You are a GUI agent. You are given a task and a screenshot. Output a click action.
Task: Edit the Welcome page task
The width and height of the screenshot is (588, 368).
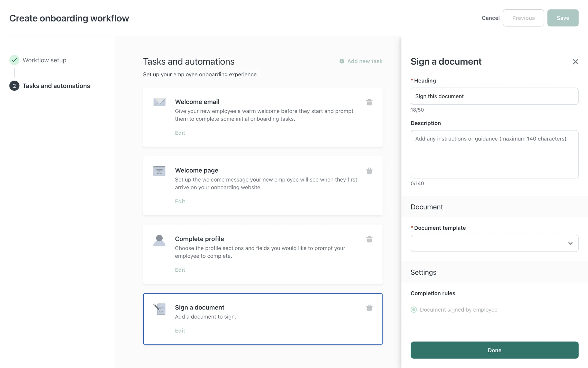pyautogui.click(x=180, y=201)
